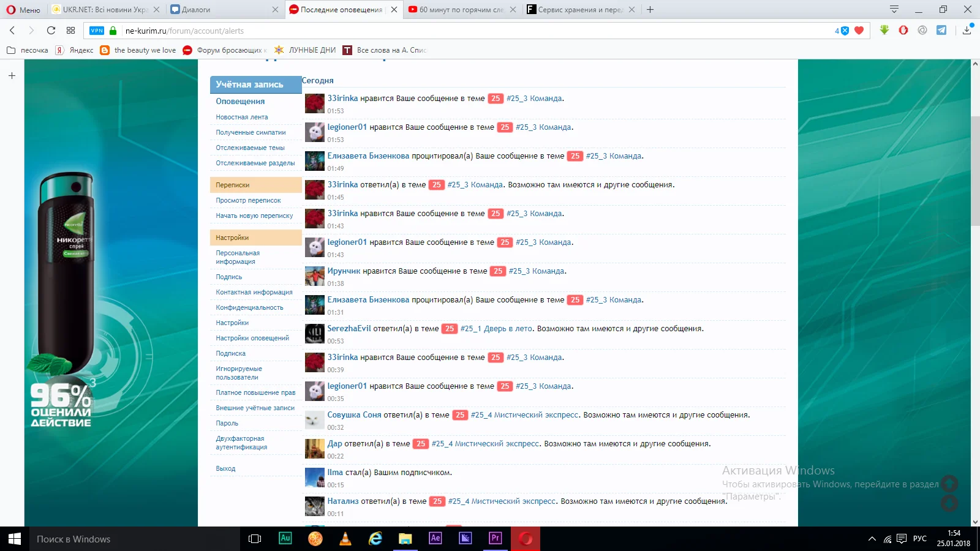Click the Opera reload page button
This screenshot has height=551, width=980.
51,31
